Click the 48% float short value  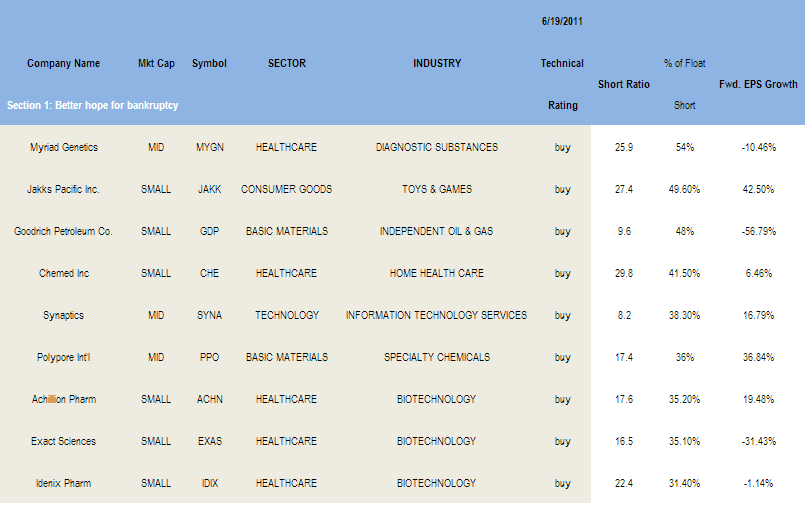[x=685, y=231]
